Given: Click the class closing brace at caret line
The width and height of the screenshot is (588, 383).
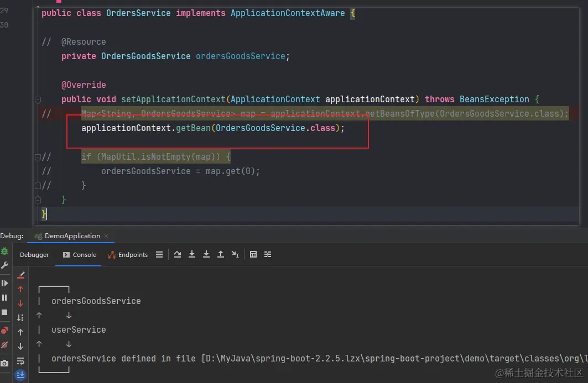Looking at the screenshot, I should (x=44, y=214).
